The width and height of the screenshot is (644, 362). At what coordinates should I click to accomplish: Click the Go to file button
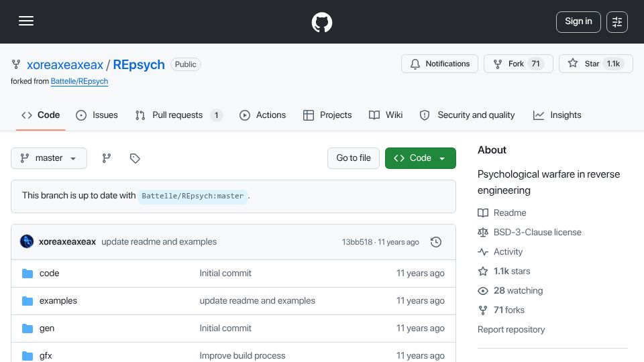[354, 158]
